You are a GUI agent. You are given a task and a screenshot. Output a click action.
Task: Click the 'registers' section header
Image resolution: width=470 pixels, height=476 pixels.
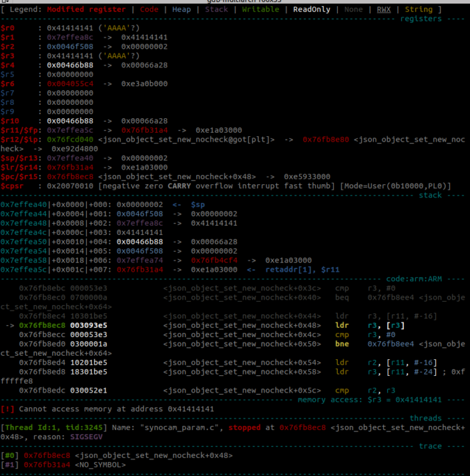[422, 19]
